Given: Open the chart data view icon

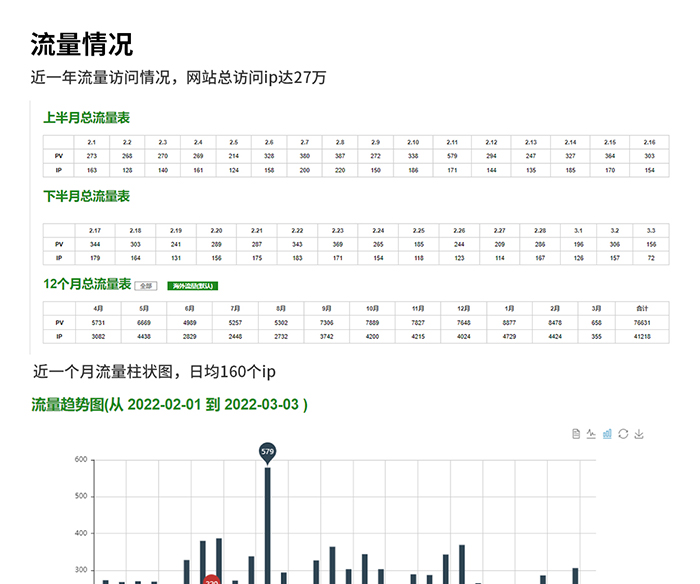Looking at the screenshot, I should (576, 434).
